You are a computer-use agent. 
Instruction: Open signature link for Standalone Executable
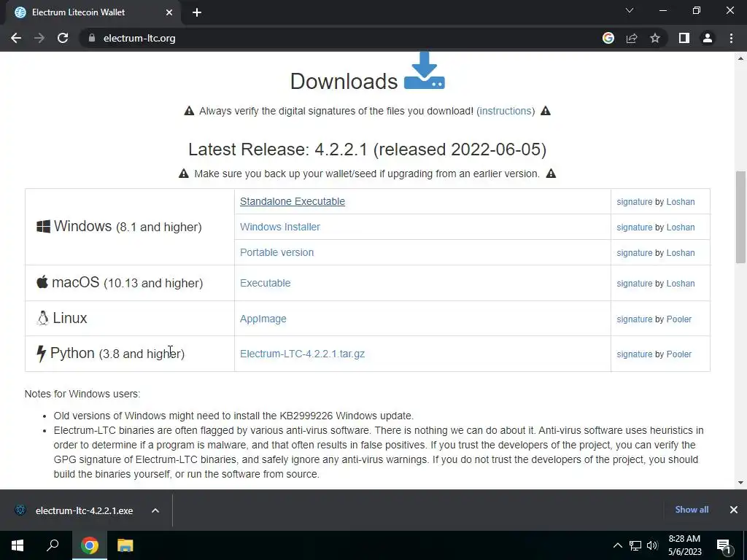tap(634, 202)
